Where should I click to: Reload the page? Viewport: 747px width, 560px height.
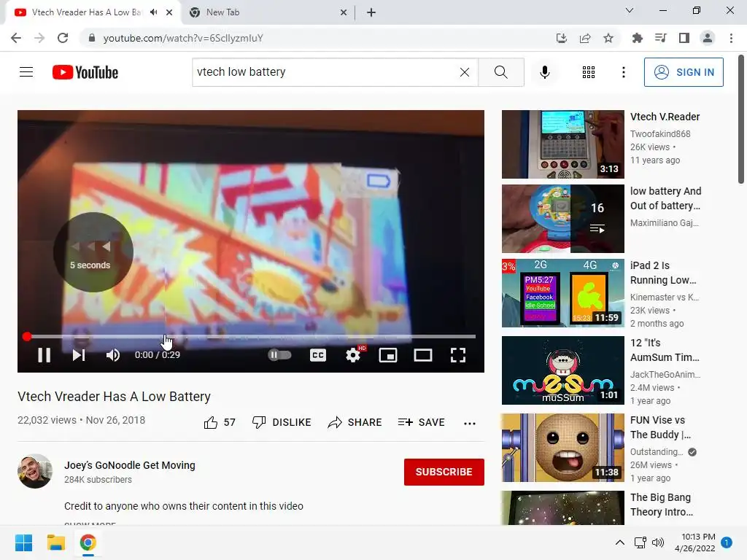coord(63,38)
